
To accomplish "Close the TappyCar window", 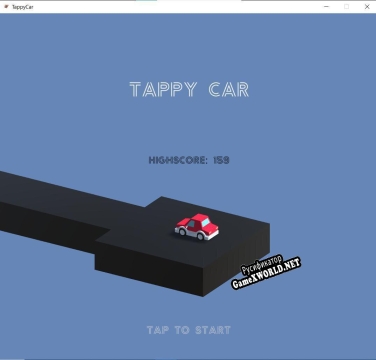I will click(x=367, y=7).
